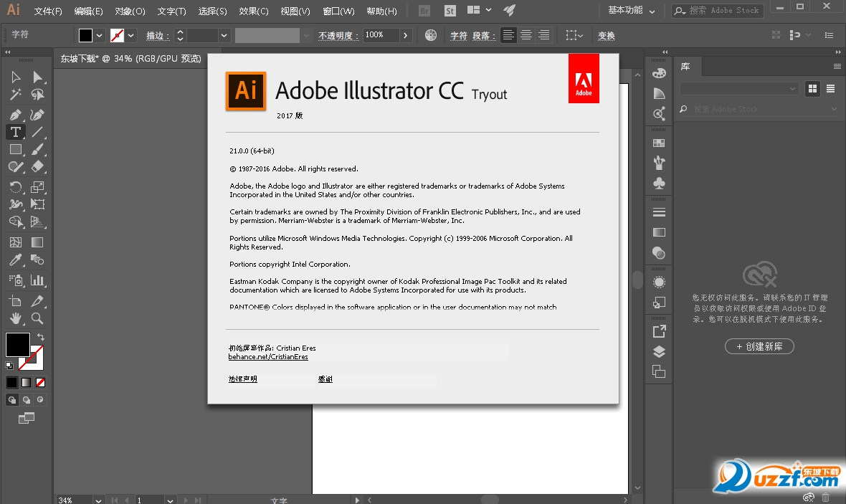Apply center text alignment
This screenshot has width=846, height=504.
click(x=526, y=34)
